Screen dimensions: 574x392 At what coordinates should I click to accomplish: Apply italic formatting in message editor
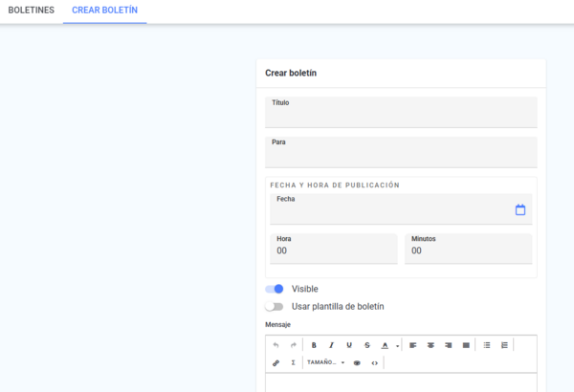point(331,345)
